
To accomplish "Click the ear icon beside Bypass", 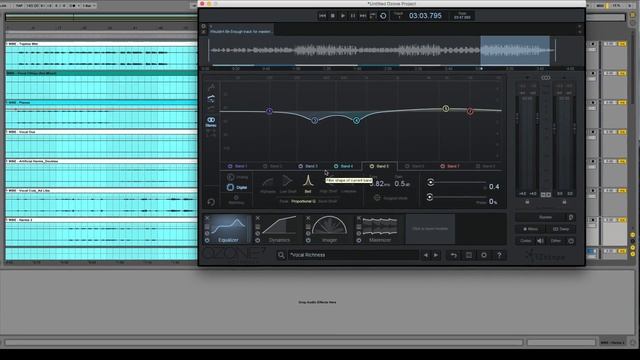I will [571, 217].
